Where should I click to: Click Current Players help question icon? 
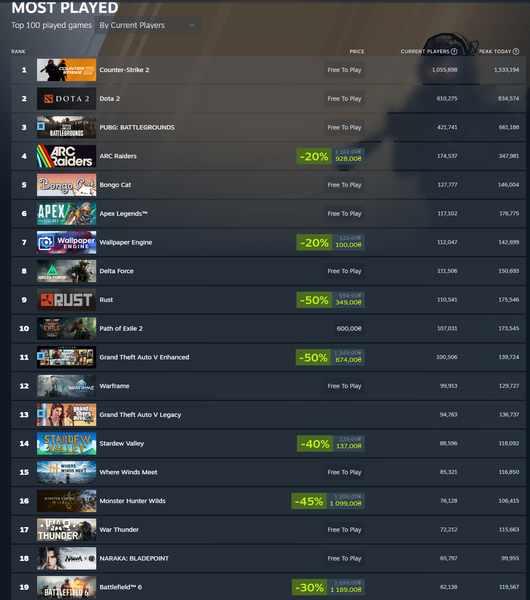tap(454, 51)
